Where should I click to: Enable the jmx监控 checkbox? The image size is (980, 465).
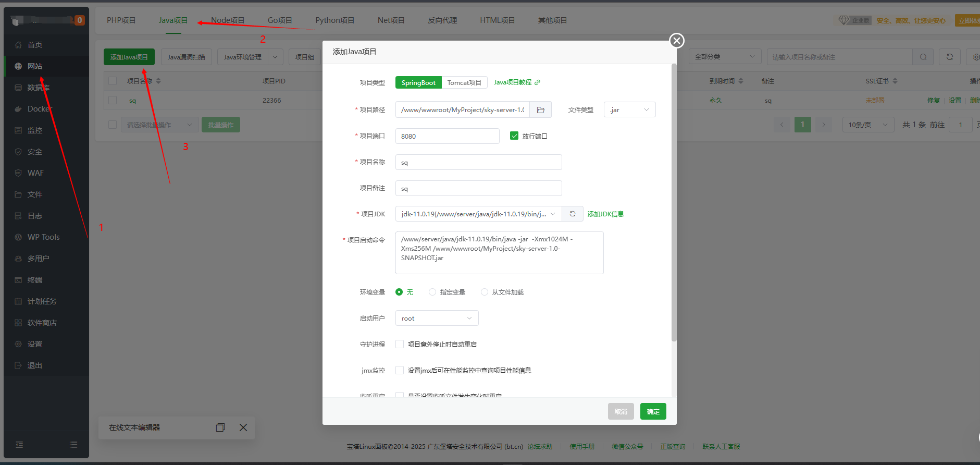[400, 370]
